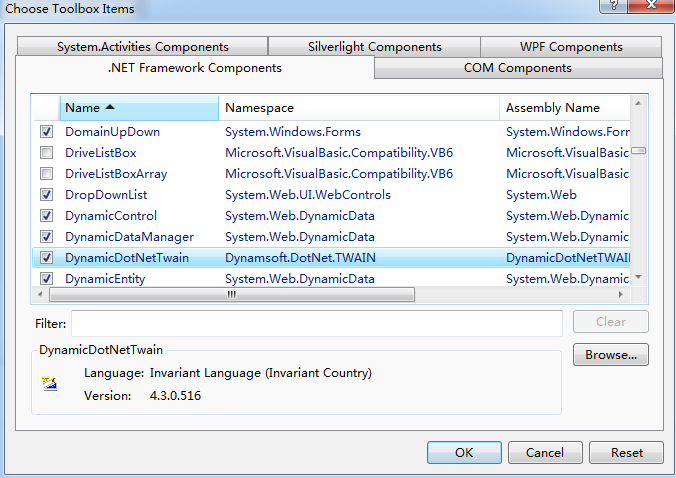
Task: Sort by the Assembly Name column header
Action: (x=564, y=108)
